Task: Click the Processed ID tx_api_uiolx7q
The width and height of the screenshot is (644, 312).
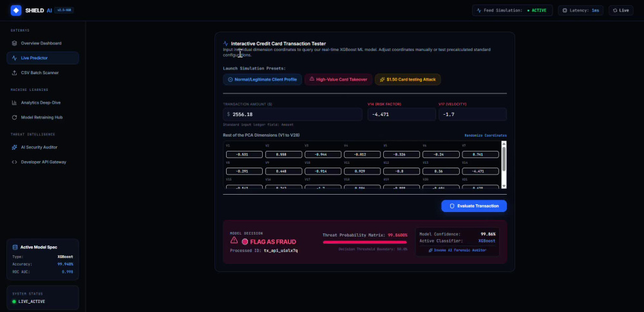Action: click(281, 250)
